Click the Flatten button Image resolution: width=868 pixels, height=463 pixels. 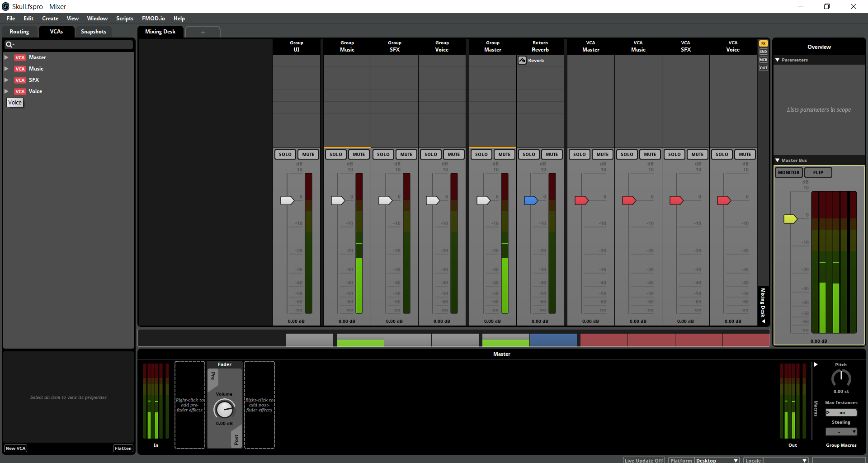[123, 449]
